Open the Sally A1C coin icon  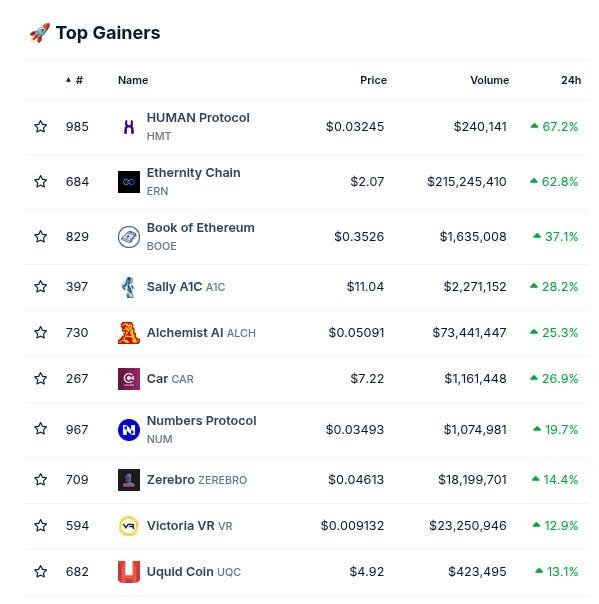129,287
